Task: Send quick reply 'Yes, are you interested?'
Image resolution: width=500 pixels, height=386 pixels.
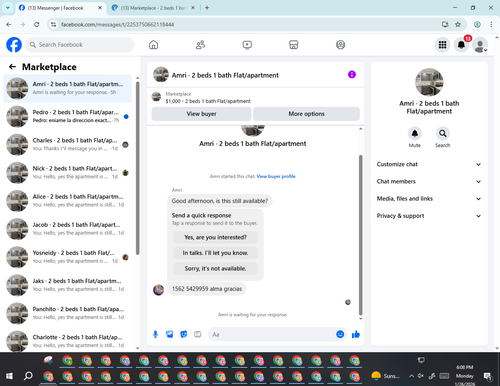Action: pyautogui.click(x=215, y=237)
